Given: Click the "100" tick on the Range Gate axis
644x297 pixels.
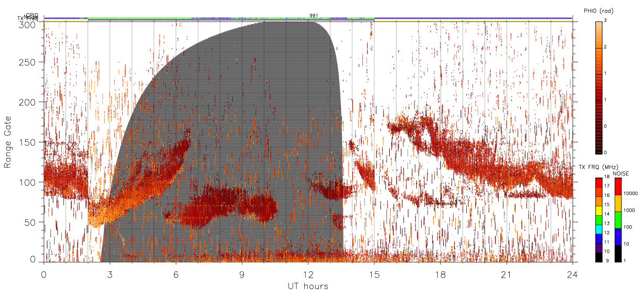Looking at the screenshot, I should tap(28, 182).
